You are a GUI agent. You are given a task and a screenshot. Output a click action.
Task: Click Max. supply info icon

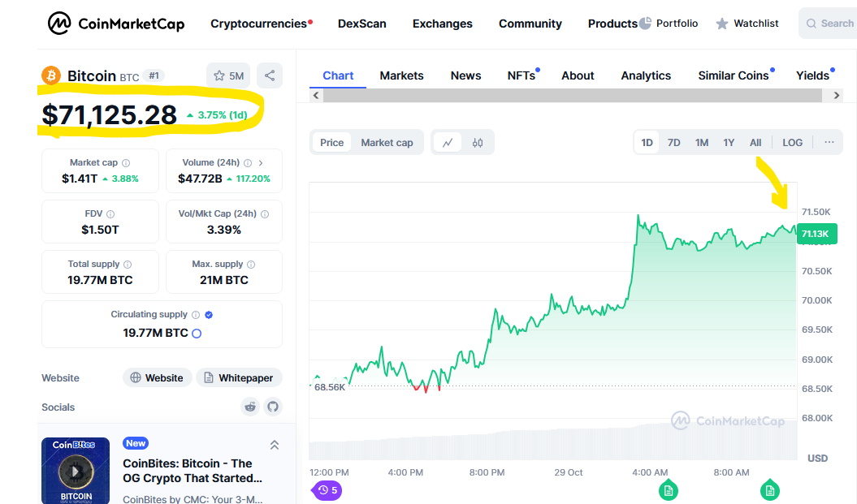[251, 265]
